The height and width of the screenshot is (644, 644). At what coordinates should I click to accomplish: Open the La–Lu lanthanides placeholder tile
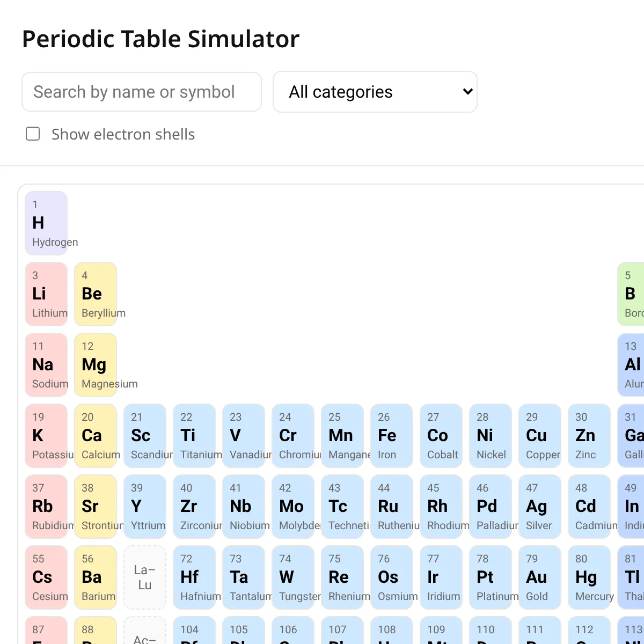[x=145, y=577]
